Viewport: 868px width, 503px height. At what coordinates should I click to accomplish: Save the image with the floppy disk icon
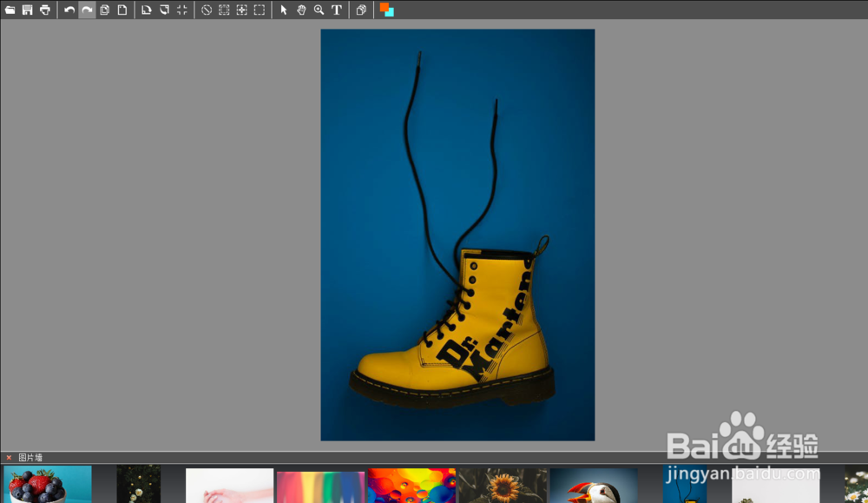click(x=27, y=10)
